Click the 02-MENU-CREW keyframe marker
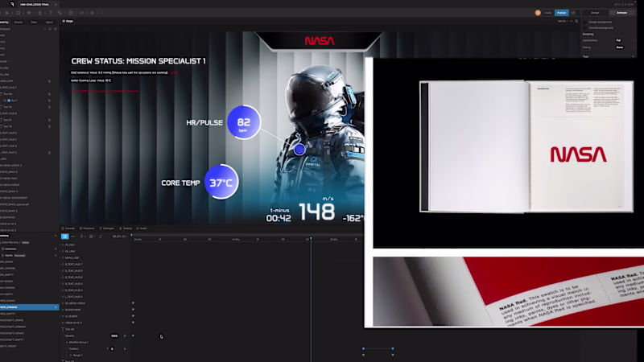 [x=133, y=303]
